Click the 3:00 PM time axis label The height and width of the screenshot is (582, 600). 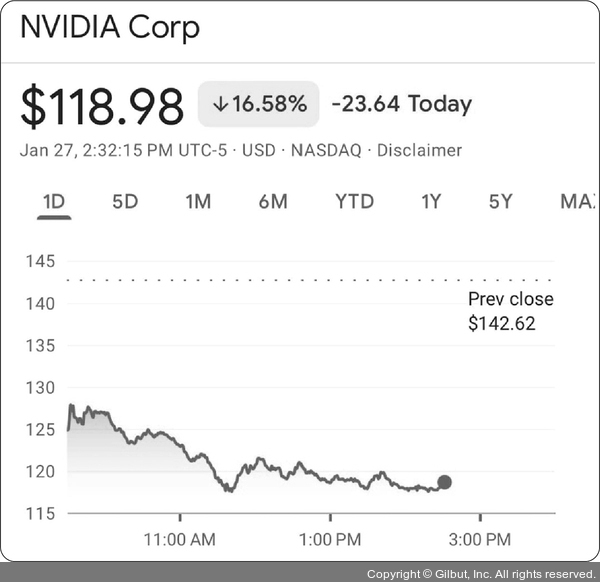(480, 540)
